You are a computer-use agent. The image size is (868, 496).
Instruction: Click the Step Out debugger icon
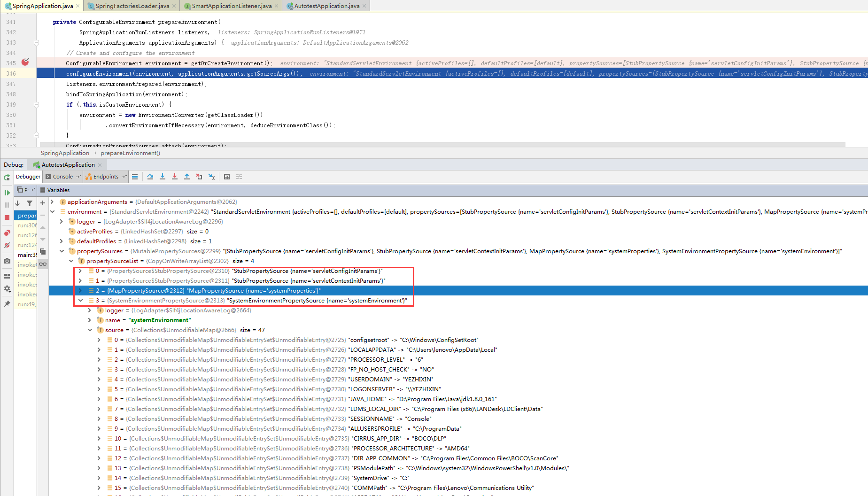186,176
